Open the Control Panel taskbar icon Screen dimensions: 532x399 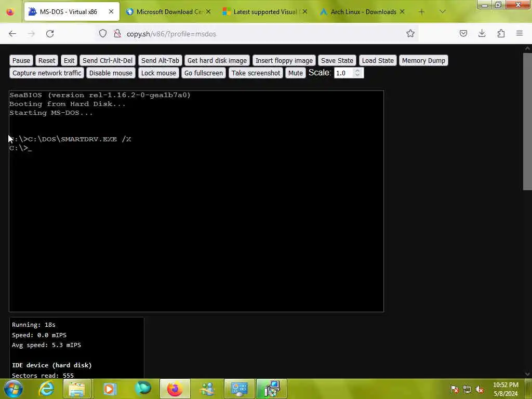tap(239, 389)
